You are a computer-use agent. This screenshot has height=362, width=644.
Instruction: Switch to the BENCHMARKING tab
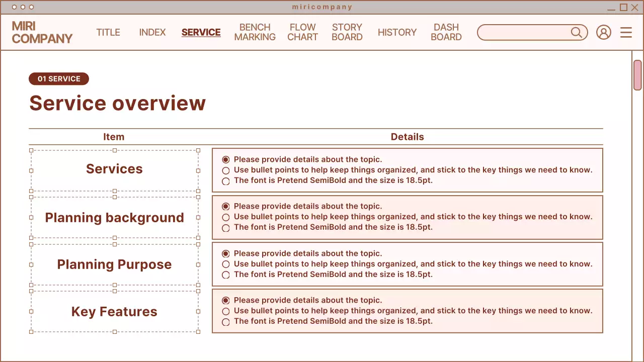point(255,32)
